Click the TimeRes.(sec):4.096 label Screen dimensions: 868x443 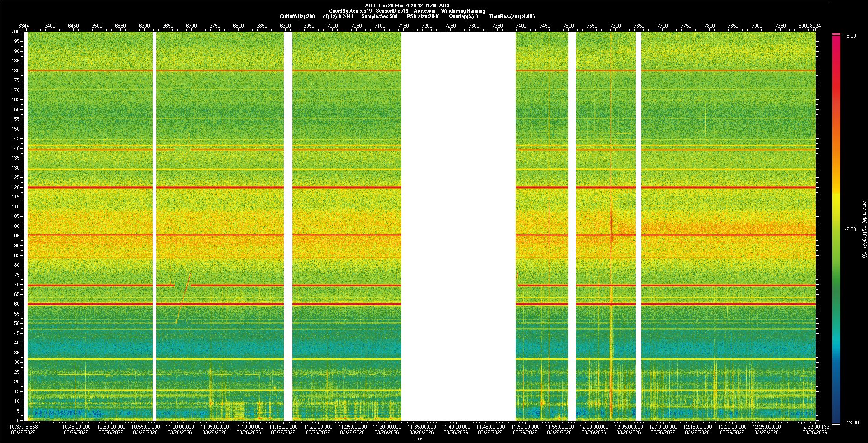(512, 16)
